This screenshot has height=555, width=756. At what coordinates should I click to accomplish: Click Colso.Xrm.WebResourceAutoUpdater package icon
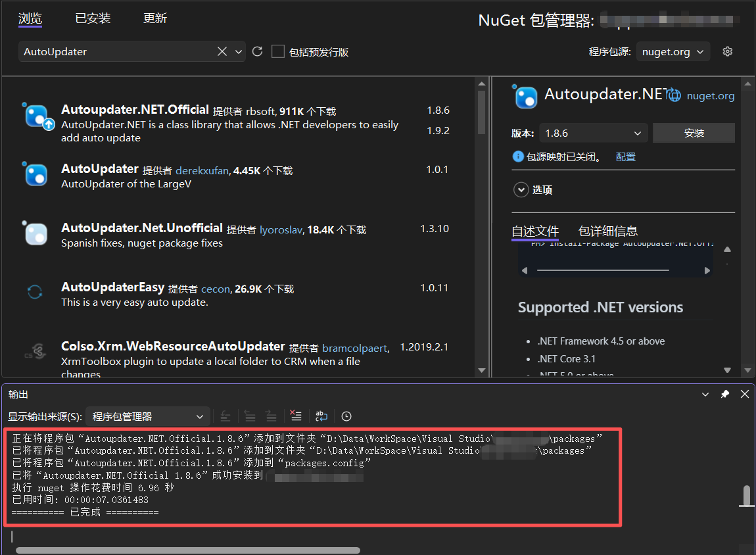(x=35, y=352)
